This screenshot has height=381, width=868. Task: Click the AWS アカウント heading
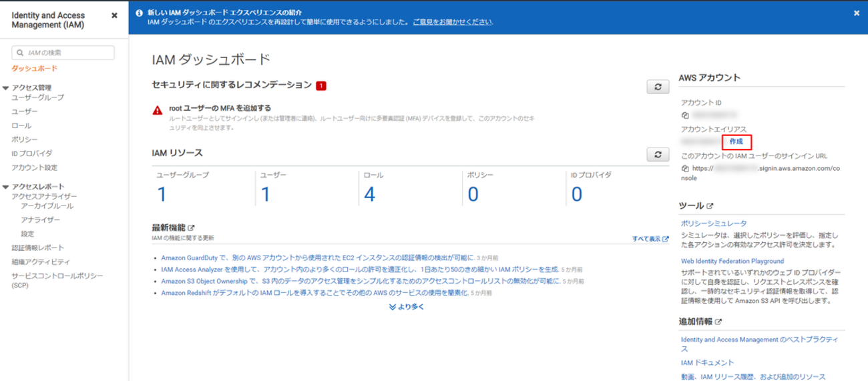[709, 77]
